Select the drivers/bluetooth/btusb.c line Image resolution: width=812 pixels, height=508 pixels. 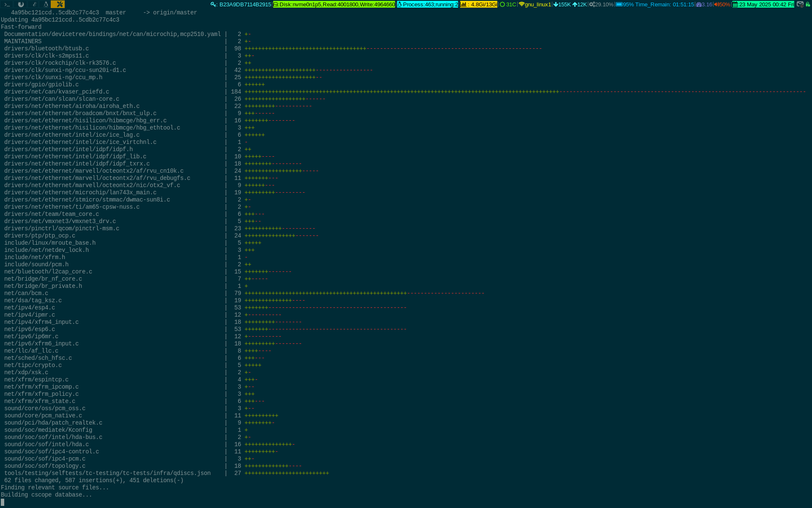pos(47,49)
